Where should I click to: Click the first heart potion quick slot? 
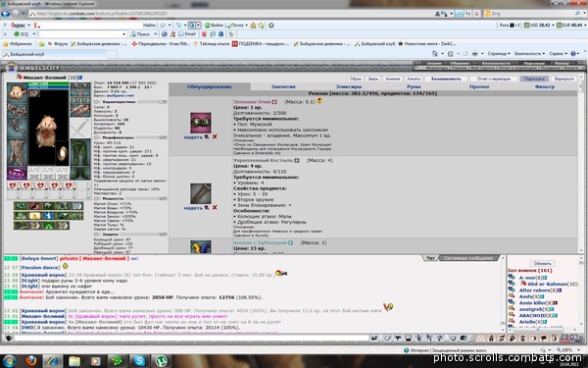(x=13, y=185)
